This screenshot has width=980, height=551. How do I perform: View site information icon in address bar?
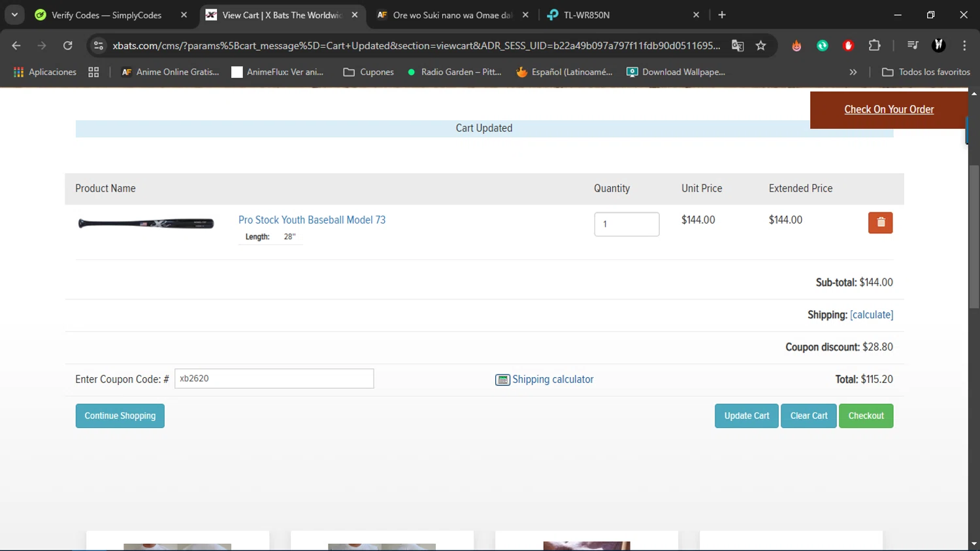click(99, 46)
